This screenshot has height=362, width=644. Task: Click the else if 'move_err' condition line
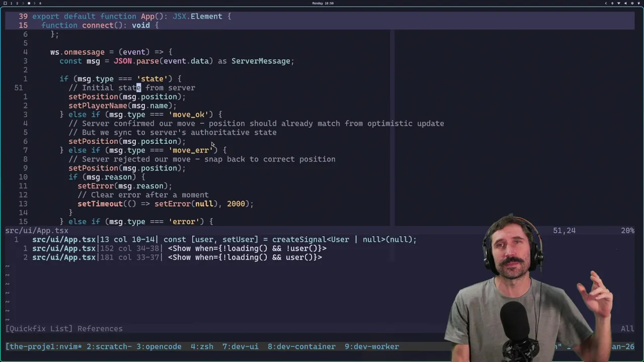tap(143, 150)
